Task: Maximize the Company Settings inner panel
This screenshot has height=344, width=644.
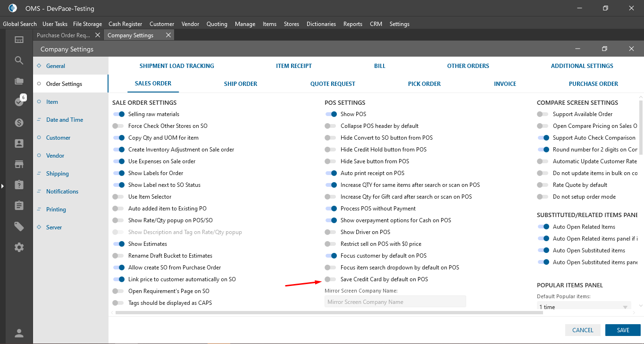Action: click(604, 49)
